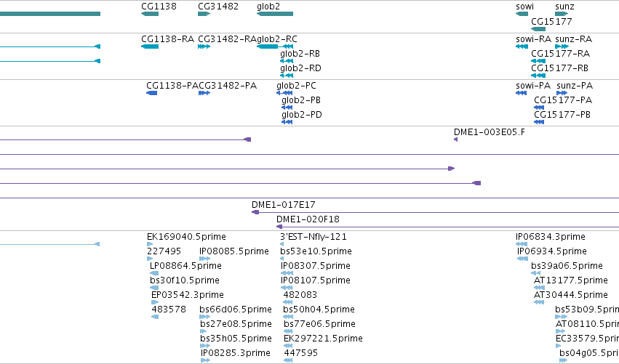Click the glob2-PC protein label

pos(296,86)
